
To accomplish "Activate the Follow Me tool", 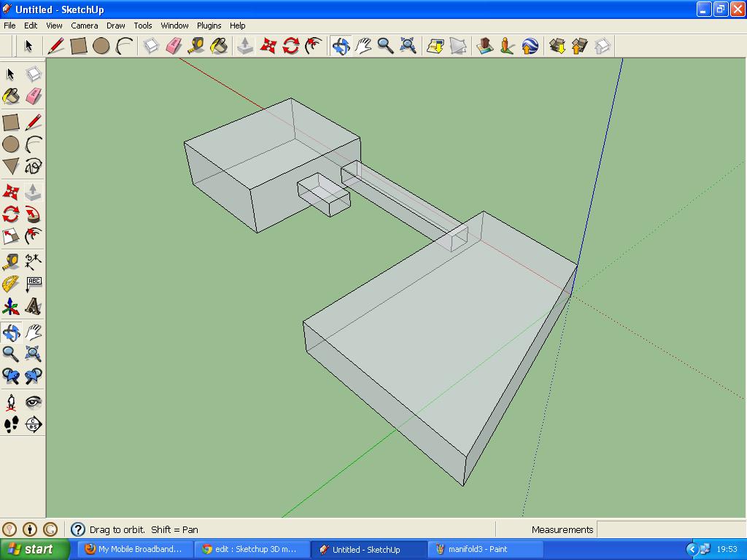I will point(34,214).
